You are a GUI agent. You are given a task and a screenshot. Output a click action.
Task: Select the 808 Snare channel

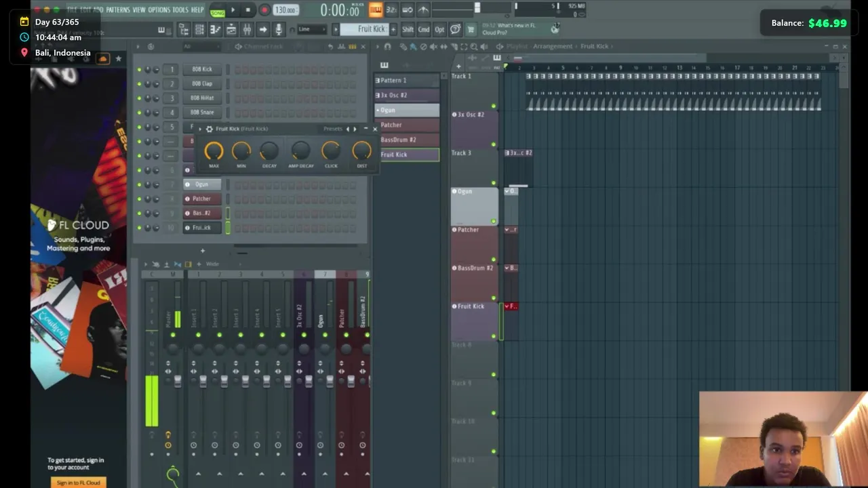point(201,112)
